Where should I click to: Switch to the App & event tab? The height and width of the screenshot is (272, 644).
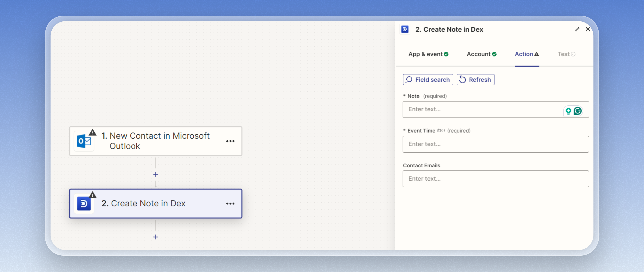428,54
